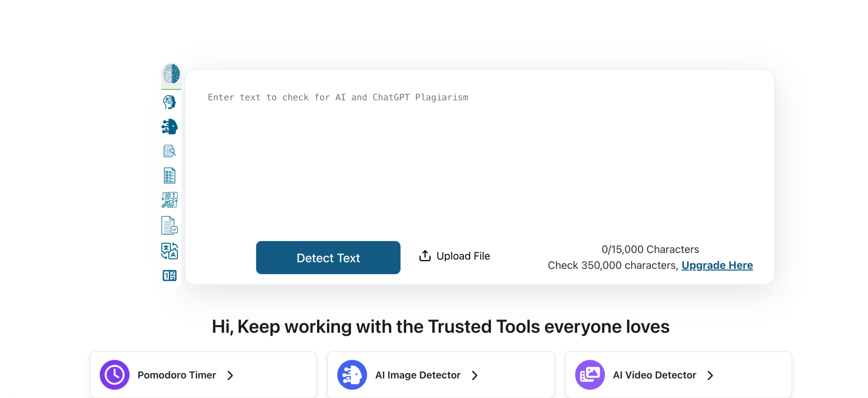Open the robot-head AI tool in sidebar
The width and height of the screenshot is (868, 398).
pyautogui.click(x=169, y=126)
